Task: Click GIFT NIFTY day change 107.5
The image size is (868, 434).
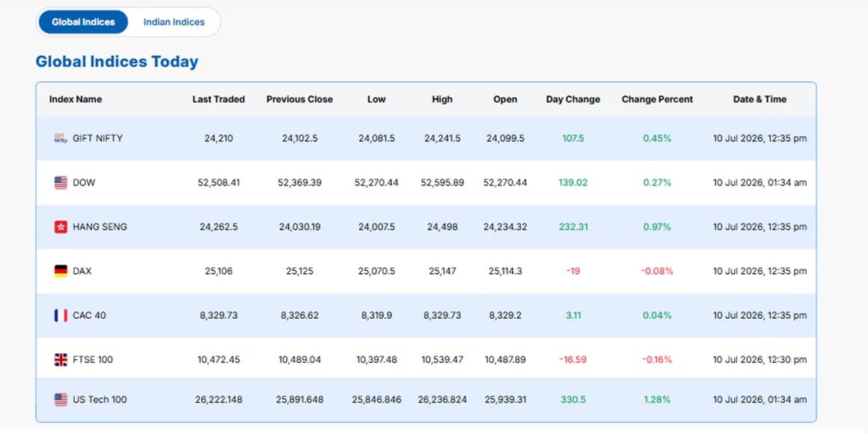Action: (x=573, y=138)
